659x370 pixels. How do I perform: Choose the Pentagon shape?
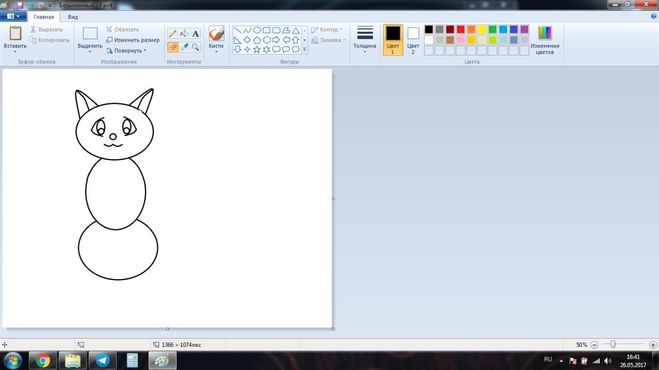click(257, 40)
